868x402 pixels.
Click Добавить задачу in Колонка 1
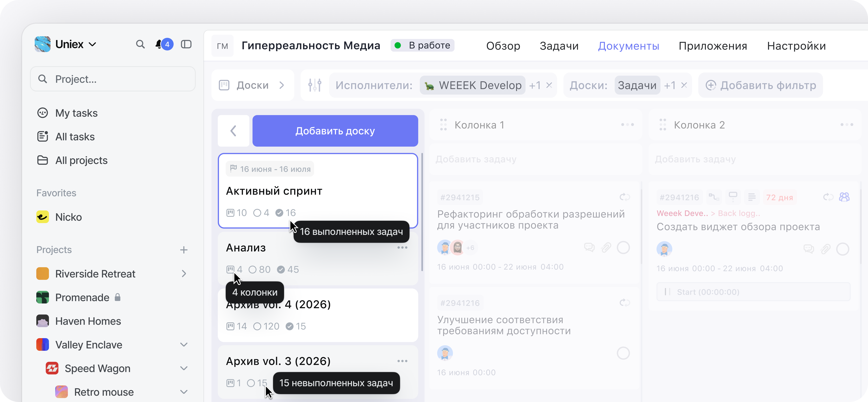pos(535,159)
